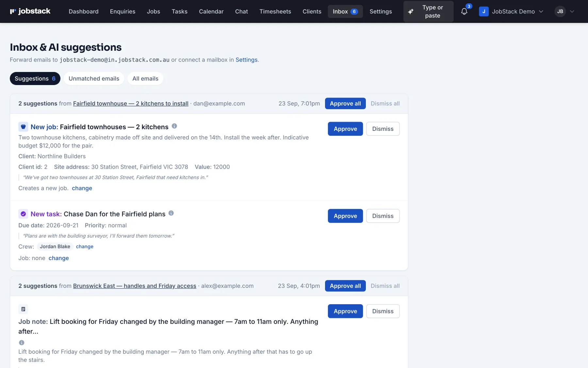Dismiss the Fairfield townhouses new job

[x=383, y=129]
